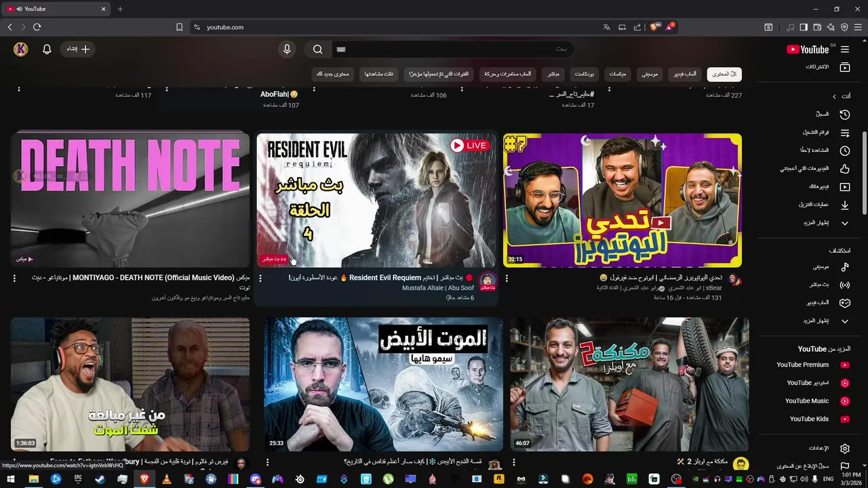The height and width of the screenshot is (488, 868).
Task: Open Liked videos (الفيديوهات التي أعجبتني)
Action: click(x=814, y=169)
